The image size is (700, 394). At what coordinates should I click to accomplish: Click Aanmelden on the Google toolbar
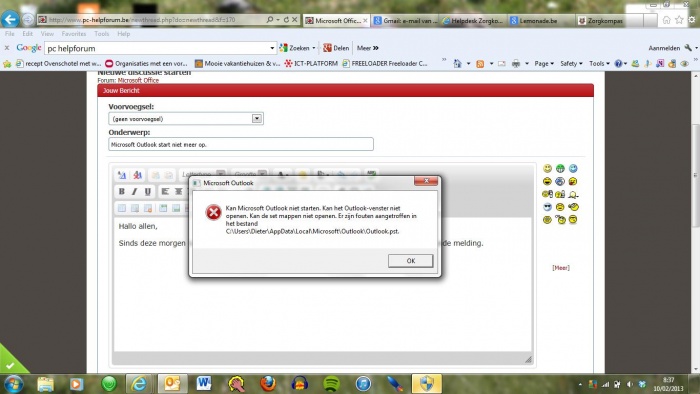[x=664, y=48]
